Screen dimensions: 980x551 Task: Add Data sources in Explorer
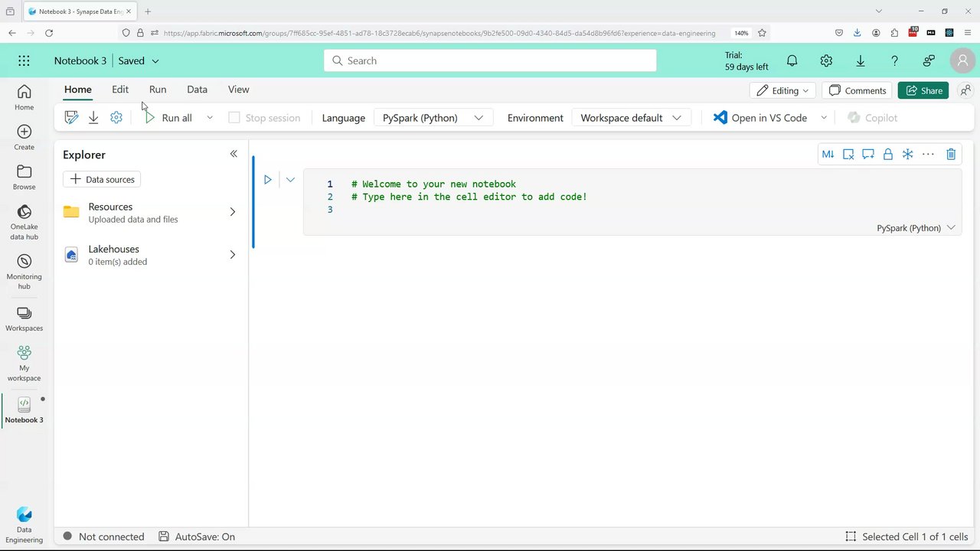point(102,179)
